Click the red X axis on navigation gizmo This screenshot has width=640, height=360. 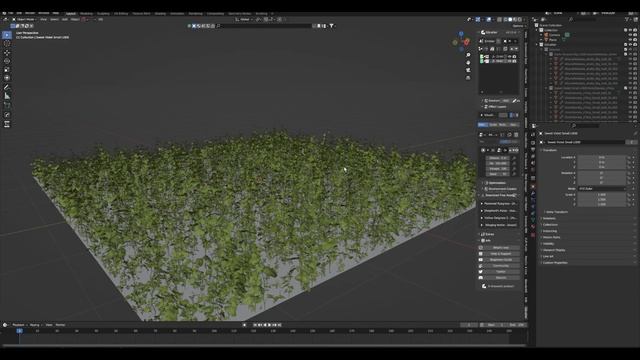[x=467, y=42]
